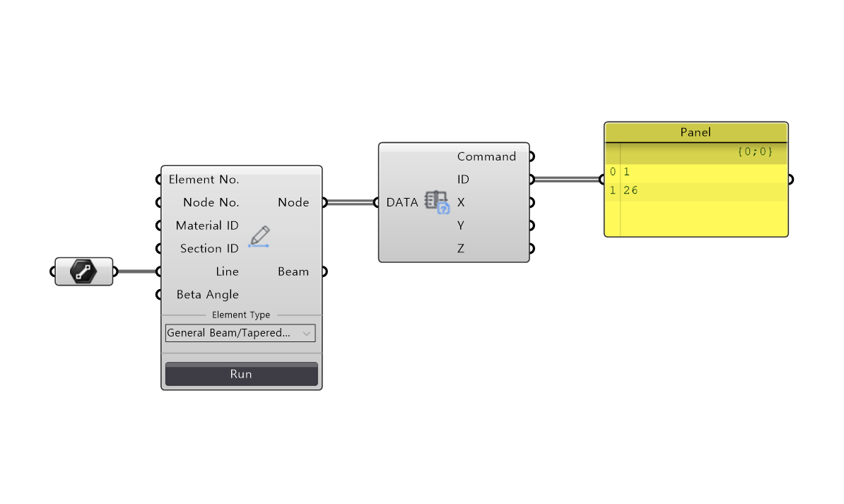Click the Beam output label

click(x=293, y=271)
